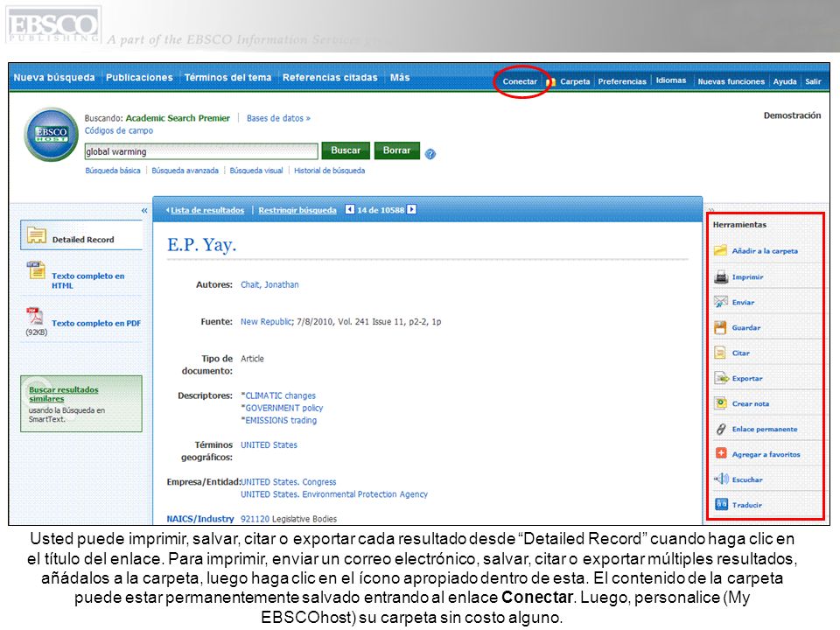Screen dimensions: 840x630
Task: Switch to Búsqueda visual
Action: (256, 171)
